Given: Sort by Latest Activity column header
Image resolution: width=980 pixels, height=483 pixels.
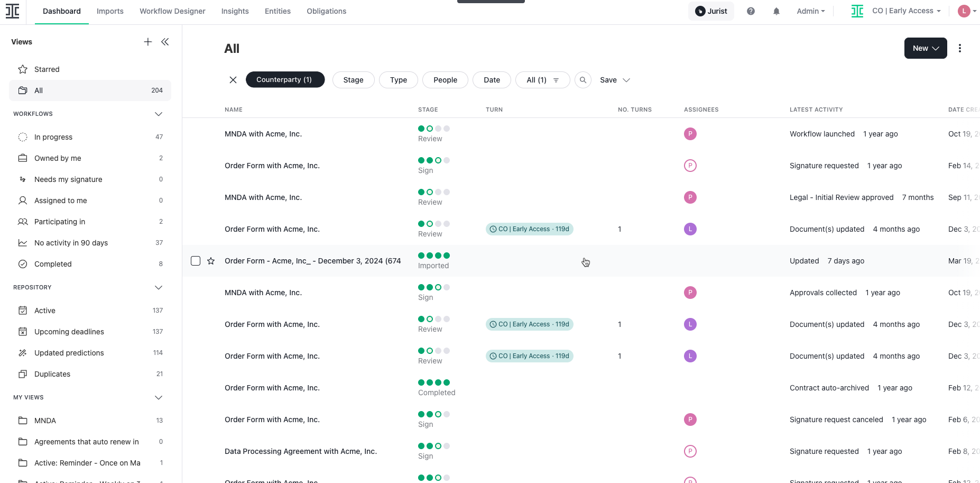Looking at the screenshot, I should [816, 110].
